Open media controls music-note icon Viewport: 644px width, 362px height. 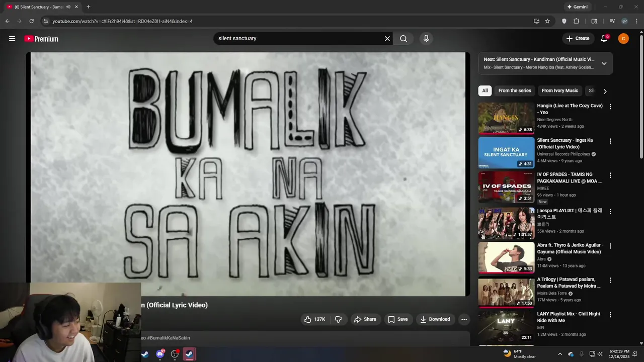click(x=612, y=21)
